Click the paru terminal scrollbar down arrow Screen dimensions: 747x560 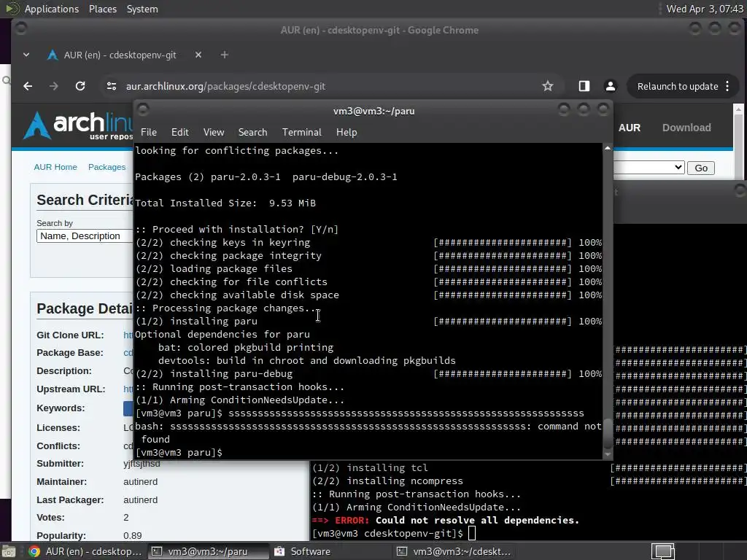(x=608, y=455)
